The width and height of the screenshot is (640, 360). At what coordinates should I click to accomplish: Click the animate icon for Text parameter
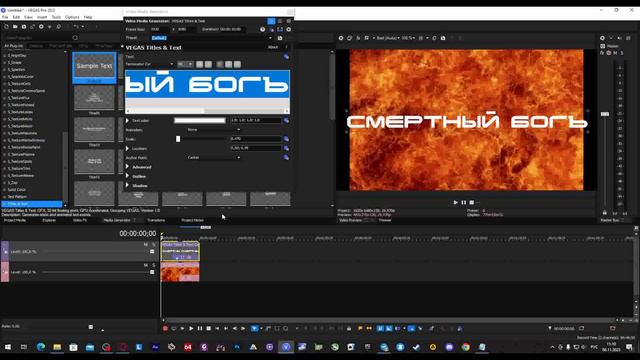[x=286, y=57]
